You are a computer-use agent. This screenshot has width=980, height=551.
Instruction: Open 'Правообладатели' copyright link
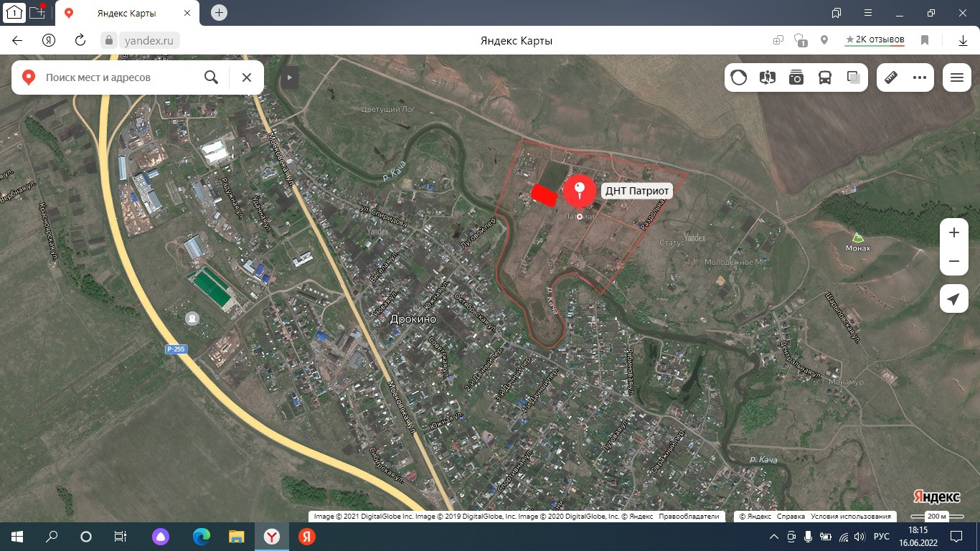click(x=689, y=516)
